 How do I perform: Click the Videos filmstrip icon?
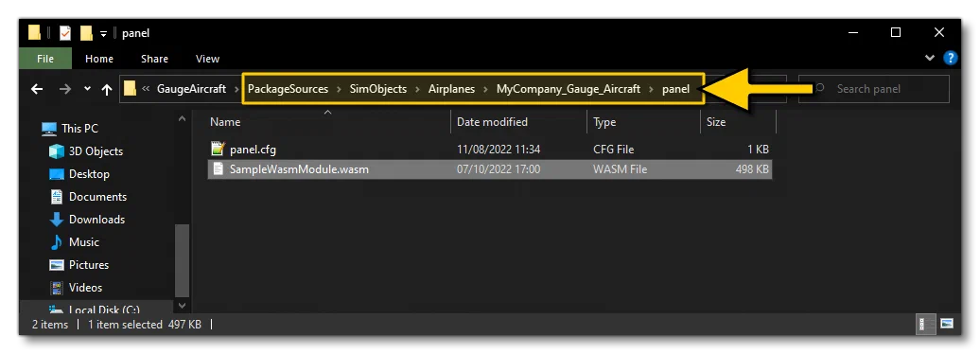coord(56,288)
